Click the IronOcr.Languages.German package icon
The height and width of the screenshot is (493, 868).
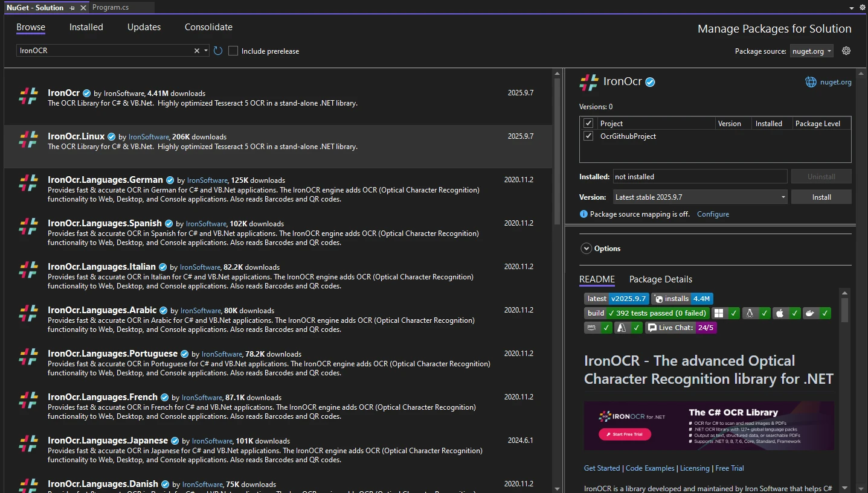coord(28,183)
